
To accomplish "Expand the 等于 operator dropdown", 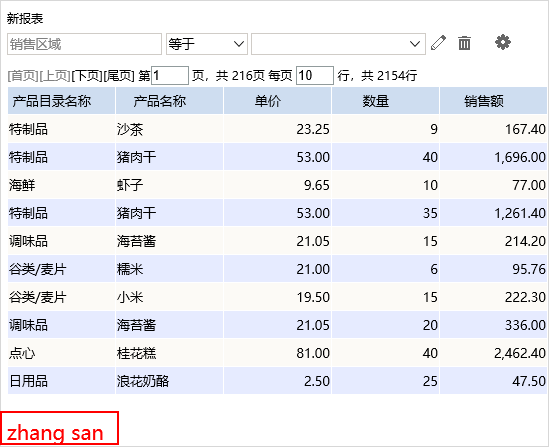I will (x=207, y=44).
